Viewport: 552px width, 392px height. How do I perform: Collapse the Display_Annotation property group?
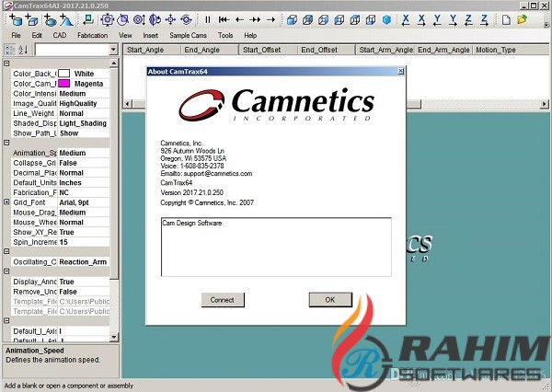6,271
